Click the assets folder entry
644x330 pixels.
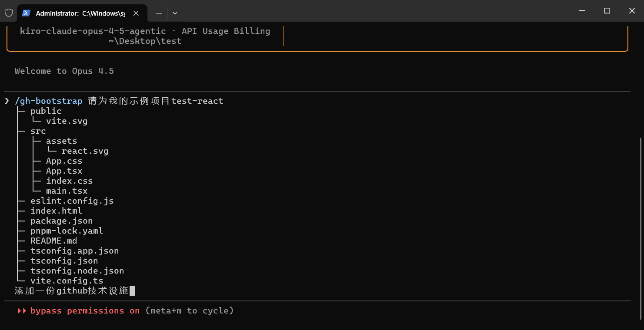click(61, 141)
